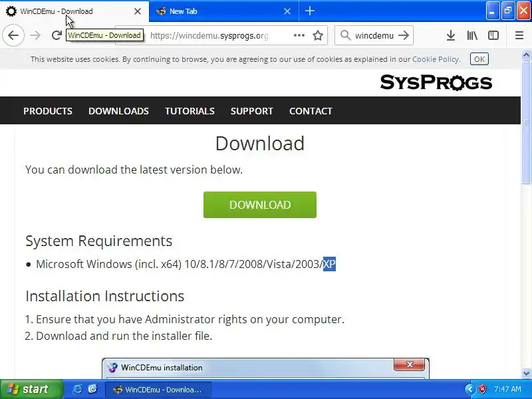Image resolution: width=532 pixels, height=399 pixels.
Task: Click the scrollbar up arrow
Action: pyautogui.click(x=526, y=55)
